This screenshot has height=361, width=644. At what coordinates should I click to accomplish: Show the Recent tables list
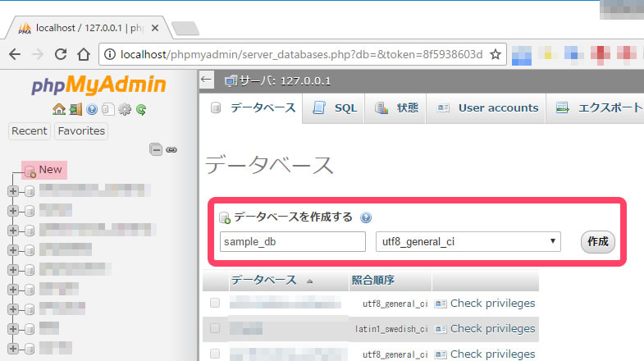click(x=30, y=131)
